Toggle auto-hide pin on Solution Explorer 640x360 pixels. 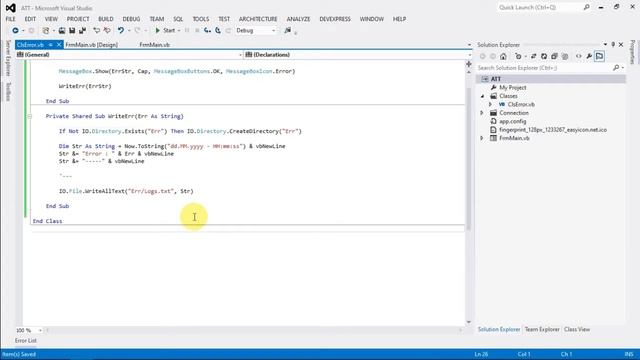[x=613, y=44]
